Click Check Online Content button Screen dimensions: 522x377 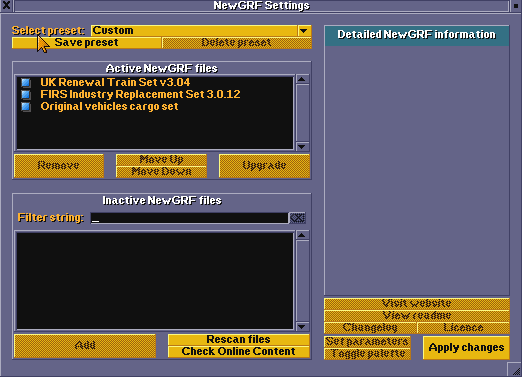[238, 352]
